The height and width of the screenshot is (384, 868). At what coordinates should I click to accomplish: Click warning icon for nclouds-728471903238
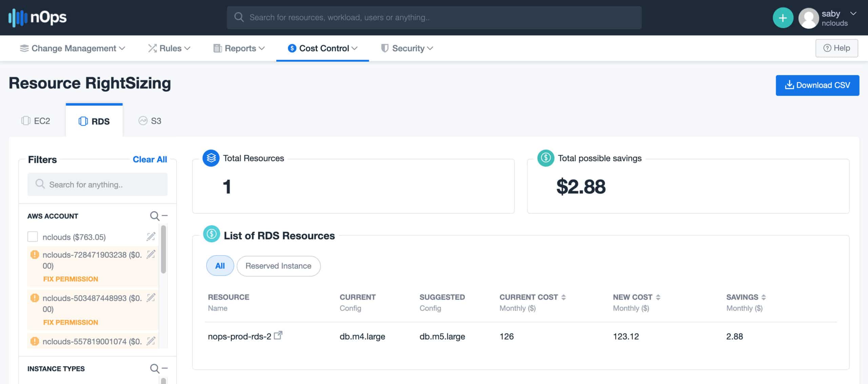35,254
